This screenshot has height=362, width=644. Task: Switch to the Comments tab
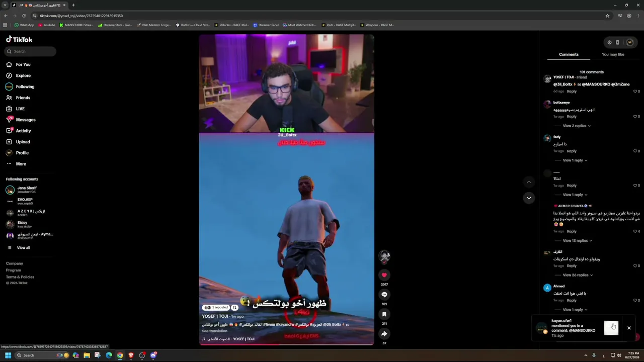[569, 54]
